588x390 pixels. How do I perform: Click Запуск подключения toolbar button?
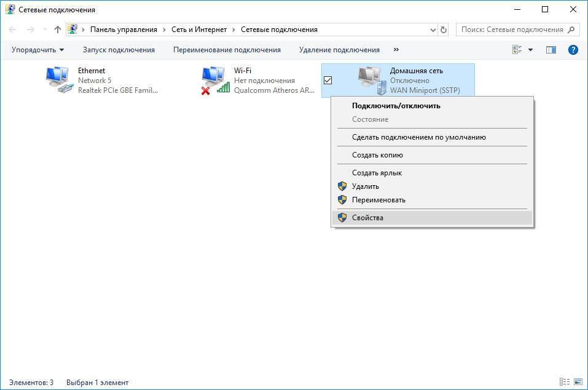click(119, 50)
